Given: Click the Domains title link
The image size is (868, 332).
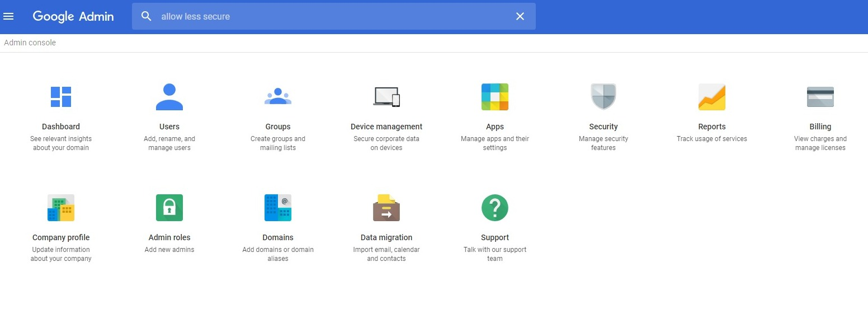Looking at the screenshot, I should tap(278, 237).
